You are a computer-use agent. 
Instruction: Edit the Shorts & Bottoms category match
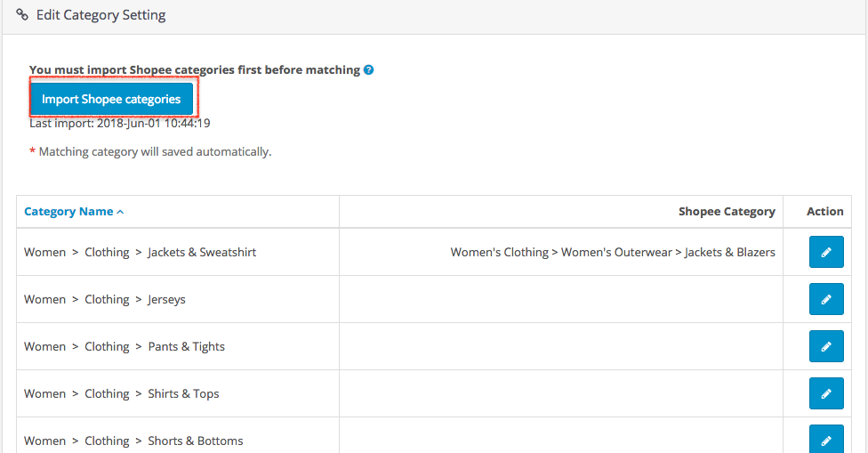click(x=825, y=440)
